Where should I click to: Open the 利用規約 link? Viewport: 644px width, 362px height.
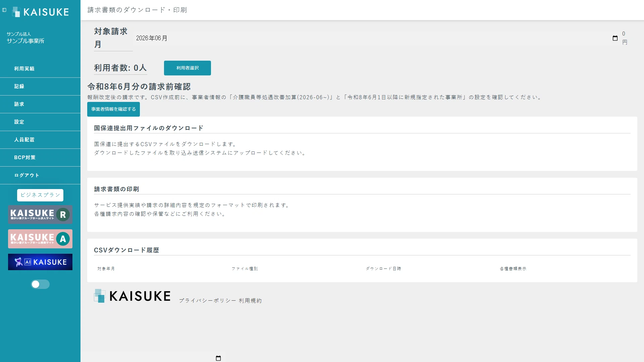pyautogui.click(x=250, y=301)
